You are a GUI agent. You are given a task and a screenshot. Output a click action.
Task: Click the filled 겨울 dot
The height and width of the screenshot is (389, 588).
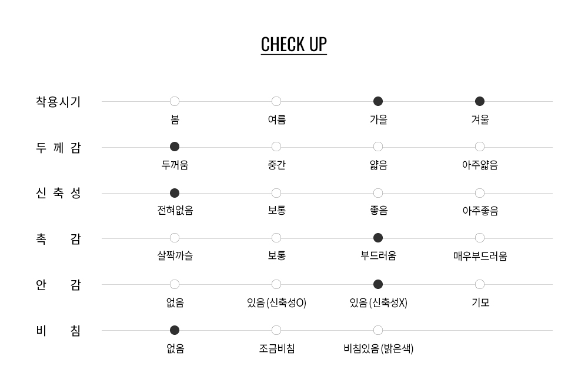[480, 101]
